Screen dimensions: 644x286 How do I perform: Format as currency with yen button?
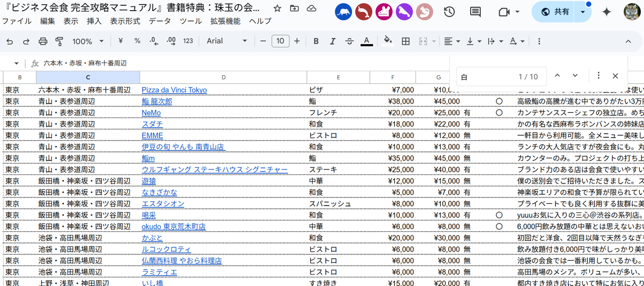pyautogui.click(x=121, y=41)
